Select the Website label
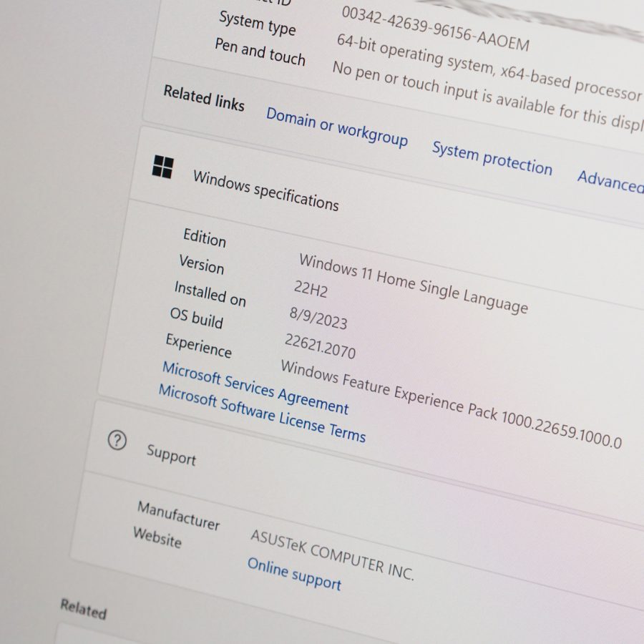The image size is (644, 644). tap(157, 537)
